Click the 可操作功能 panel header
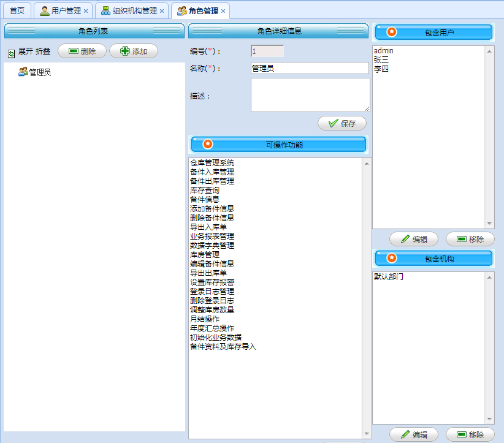 coord(278,145)
